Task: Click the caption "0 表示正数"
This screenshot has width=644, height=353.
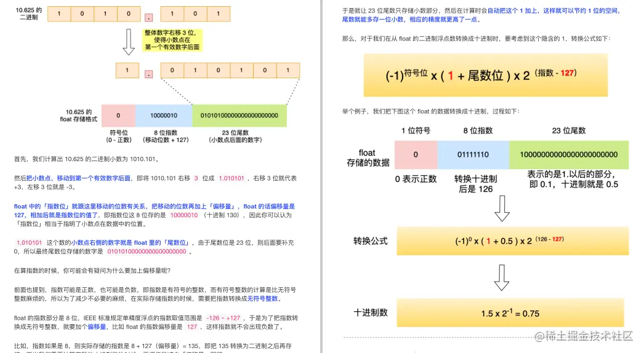Action: click(x=416, y=179)
